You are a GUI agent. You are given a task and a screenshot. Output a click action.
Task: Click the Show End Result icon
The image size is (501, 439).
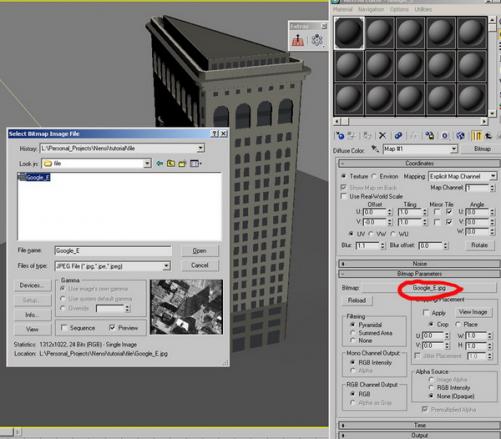[477, 136]
